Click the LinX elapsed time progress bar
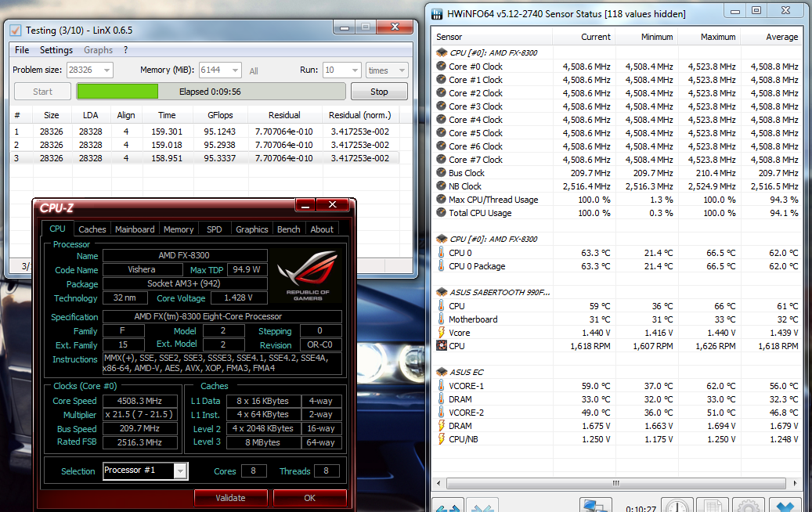Screen dimensions: 812x512 coord(211,92)
